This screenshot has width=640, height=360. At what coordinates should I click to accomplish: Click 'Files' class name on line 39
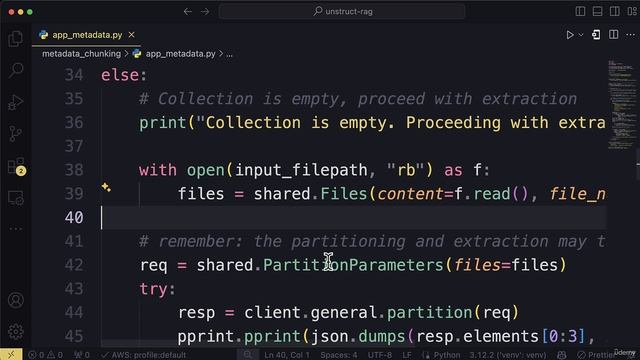tap(344, 194)
